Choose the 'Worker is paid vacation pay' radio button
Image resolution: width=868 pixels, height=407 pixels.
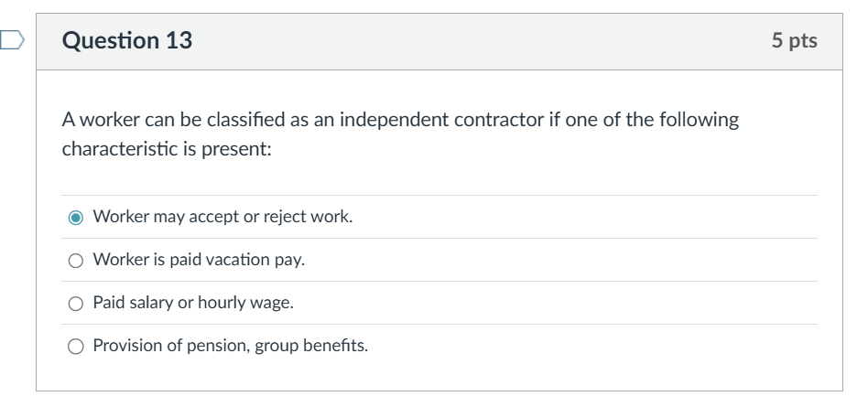(76, 261)
